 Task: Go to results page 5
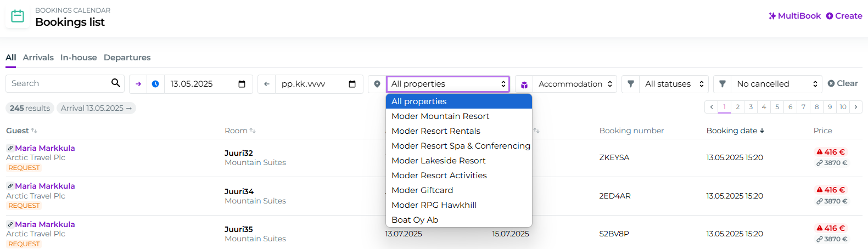pyautogui.click(x=777, y=107)
